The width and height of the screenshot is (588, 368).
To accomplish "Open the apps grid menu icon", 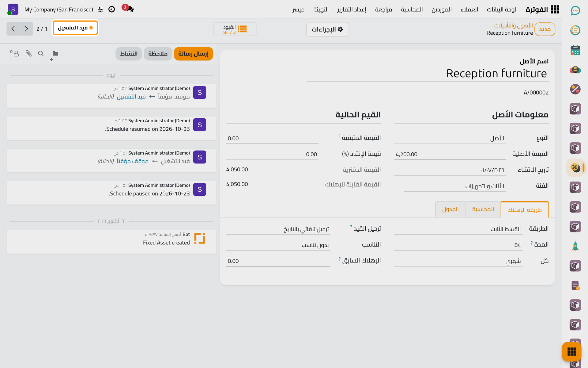I will (555, 10).
